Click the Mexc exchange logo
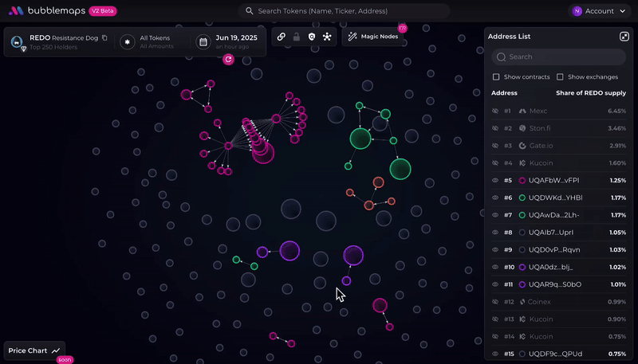Image resolution: width=638 pixels, height=364 pixels. (522, 111)
